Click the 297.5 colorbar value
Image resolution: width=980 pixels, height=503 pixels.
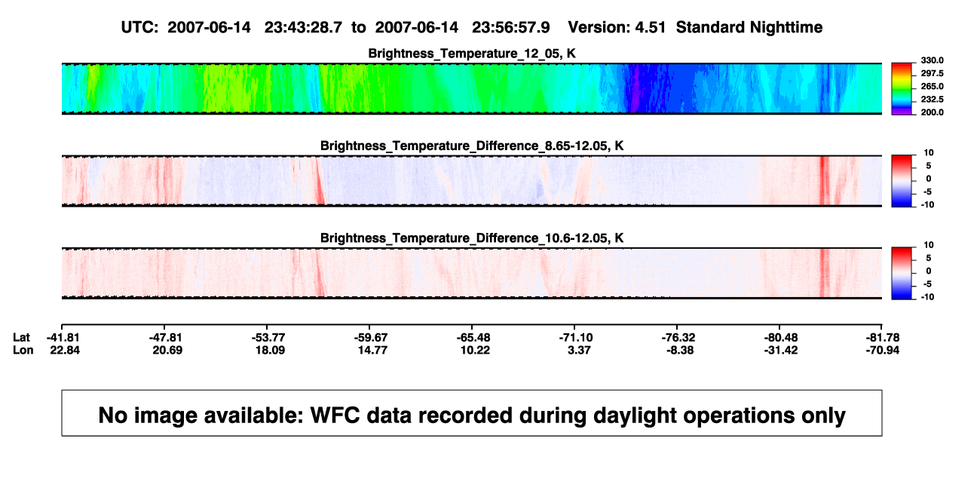click(933, 73)
